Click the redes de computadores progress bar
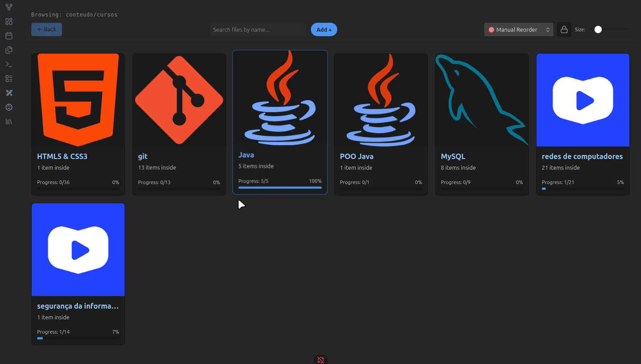This screenshot has height=364, width=641. click(x=583, y=189)
